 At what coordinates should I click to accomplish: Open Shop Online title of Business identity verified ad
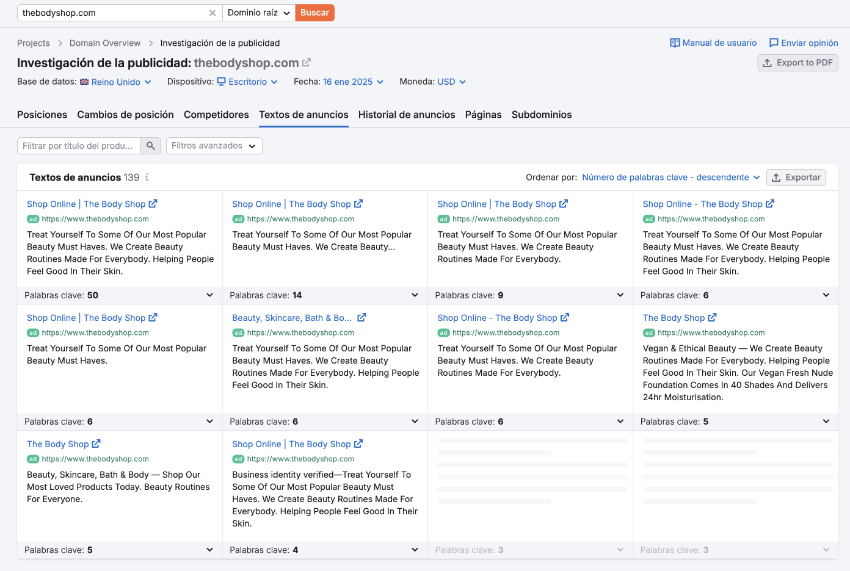tap(292, 444)
